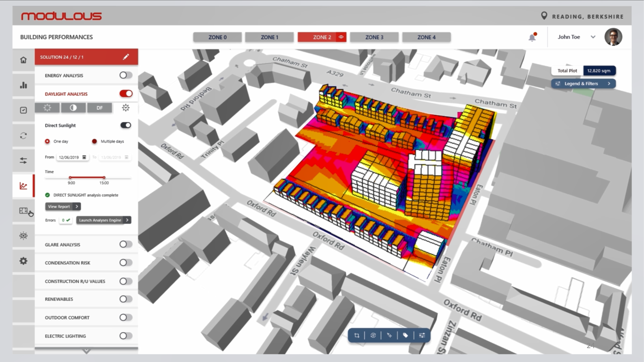
Task: Click the From date input field
Action: [72, 157]
